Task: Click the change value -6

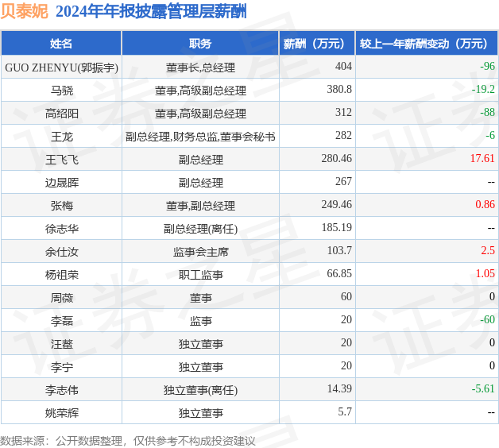Action: pyautogui.click(x=490, y=135)
